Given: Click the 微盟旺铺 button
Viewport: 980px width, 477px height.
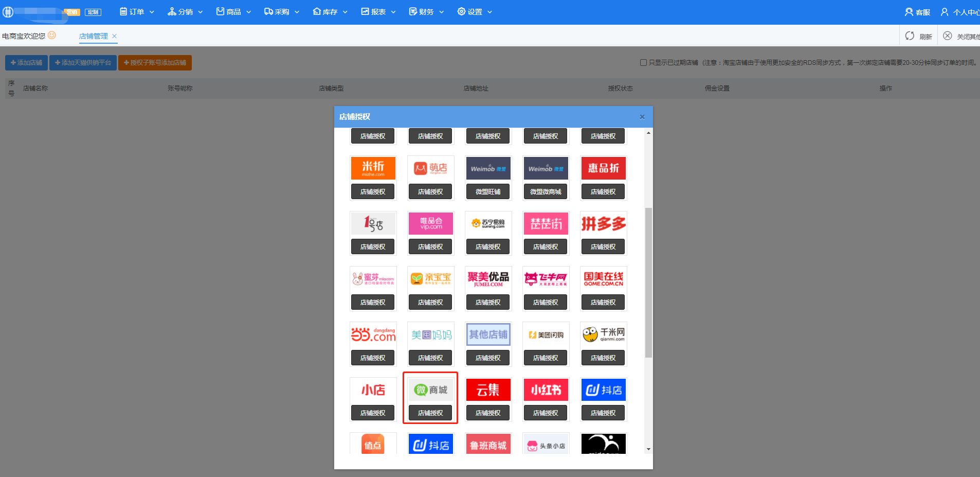Looking at the screenshot, I should [x=488, y=192].
